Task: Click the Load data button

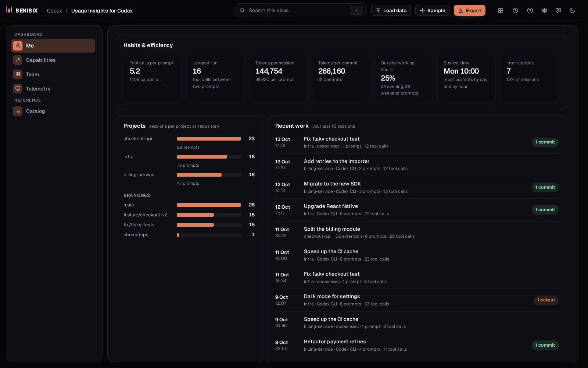Action: click(391, 10)
